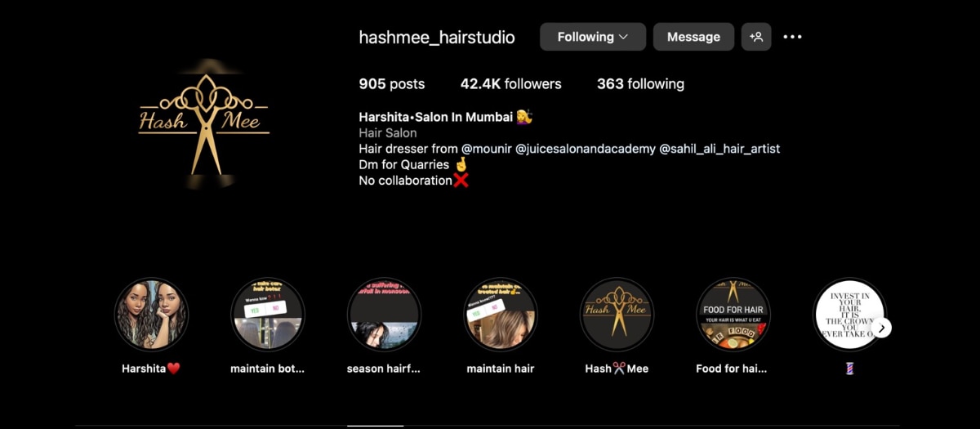The width and height of the screenshot is (980, 429).
Task: Open the season hairfall highlight
Action: pos(384,315)
